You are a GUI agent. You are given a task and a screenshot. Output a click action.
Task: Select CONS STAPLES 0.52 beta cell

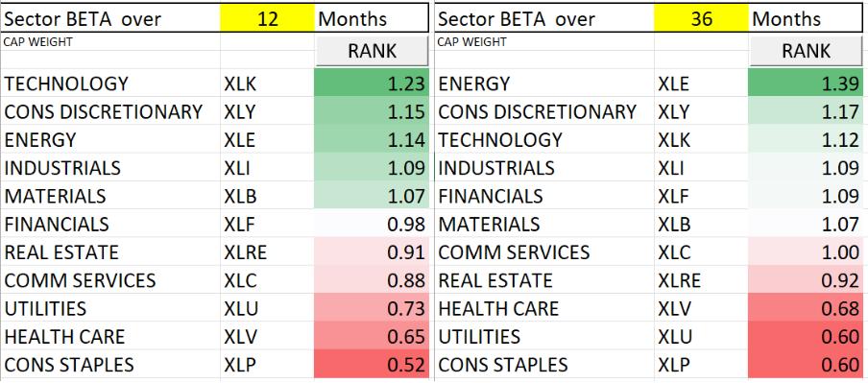[x=372, y=365]
